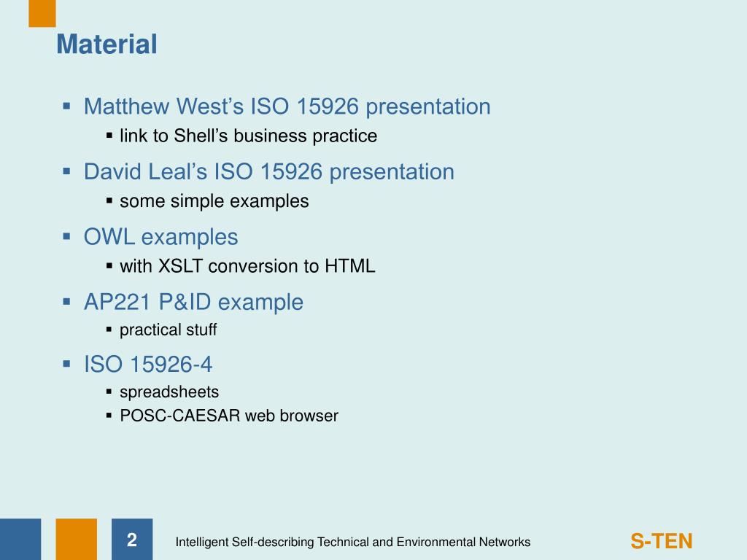Click the OWL examples heading
Image resolution: width=747 pixels, height=560 pixels.
coord(160,237)
